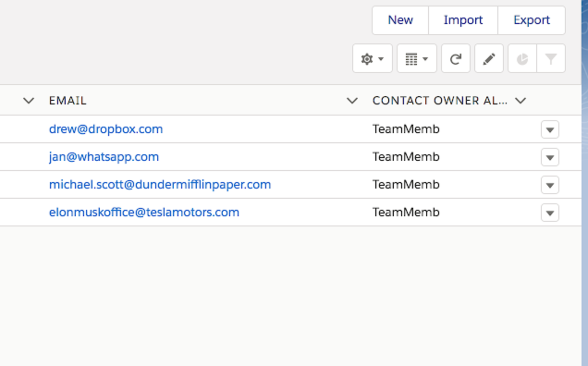The image size is (588, 366).
Task: Show the charts pie icon
Action: (522, 59)
